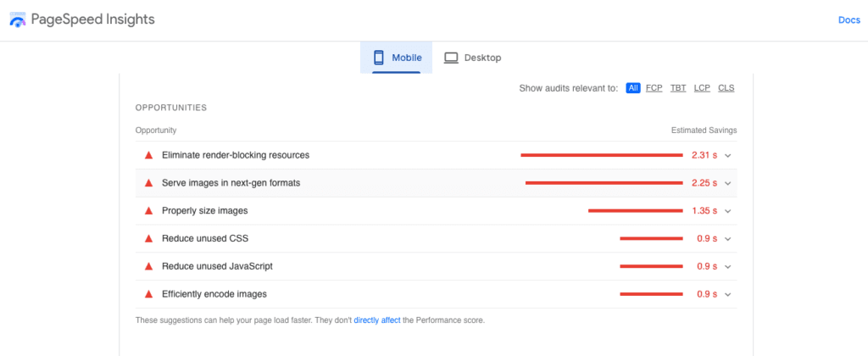The image size is (868, 356).
Task: Click warning triangle next to Reduce unused CSS
Action: pyautogui.click(x=148, y=239)
